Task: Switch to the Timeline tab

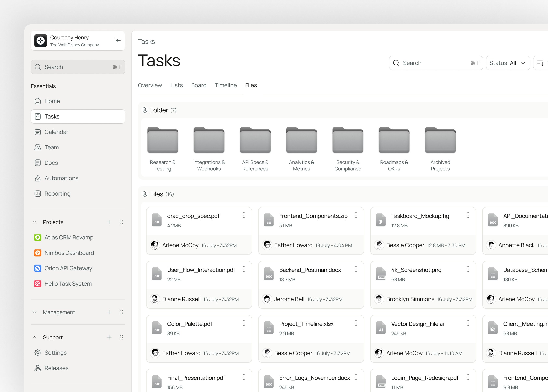Action: (225, 85)
